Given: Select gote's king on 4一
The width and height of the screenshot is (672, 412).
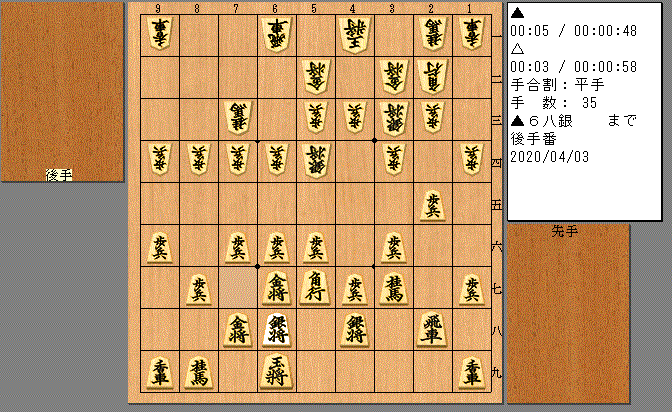Looking at the screenshot, I should click(x=354, y=34).
